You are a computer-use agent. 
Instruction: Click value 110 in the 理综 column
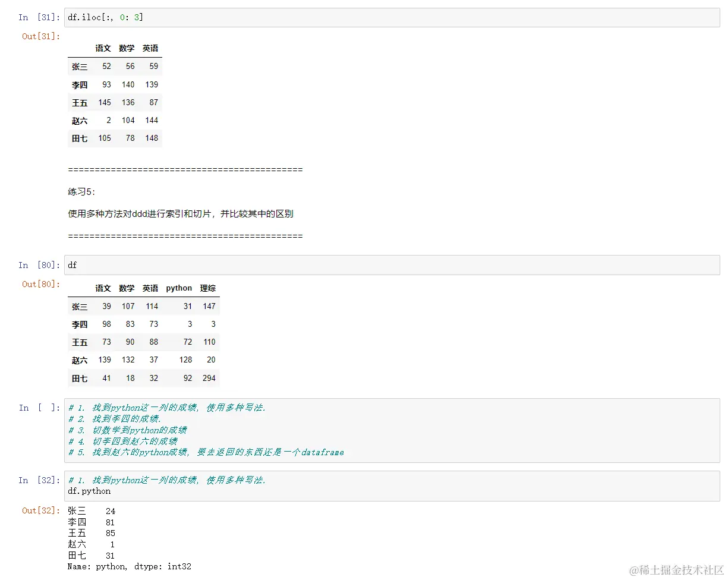pyautogui.click(x=209, y=342)
